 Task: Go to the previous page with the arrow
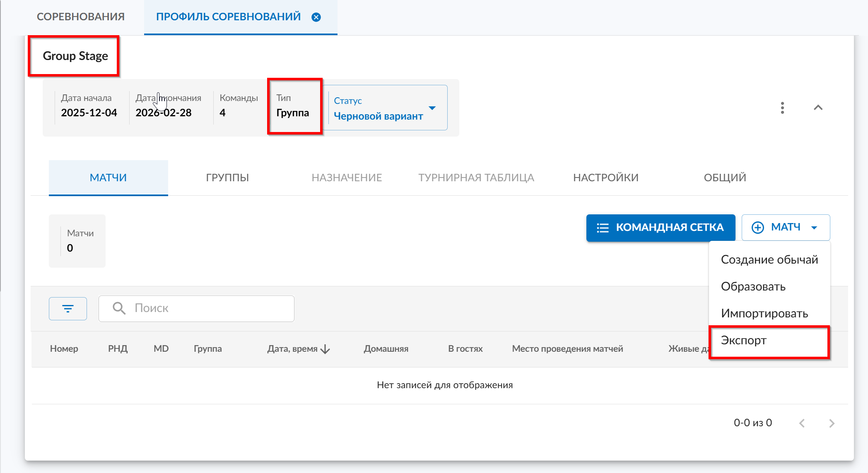tap(802, 423)
